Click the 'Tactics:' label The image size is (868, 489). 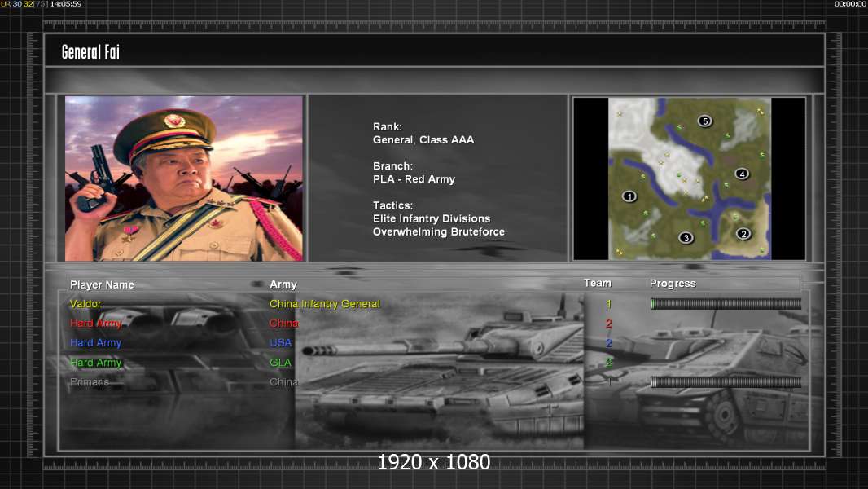pyautogui.click(x=392, y=205)
